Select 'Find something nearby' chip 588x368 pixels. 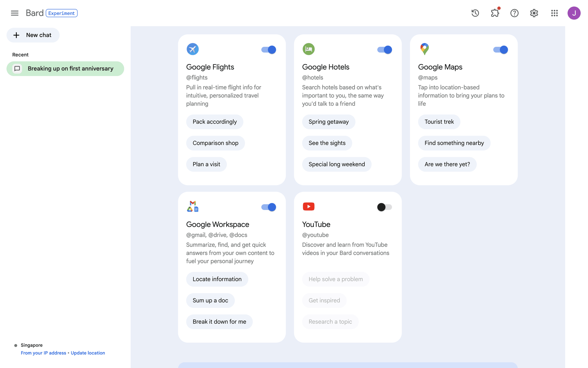click(454, 143)
